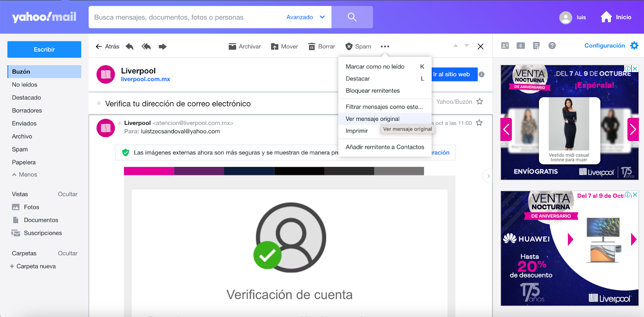The width and height of the screenshot is (644, 317).
Task: Star the message next to Yahoo/Buzón
Action: coord(480,102)
